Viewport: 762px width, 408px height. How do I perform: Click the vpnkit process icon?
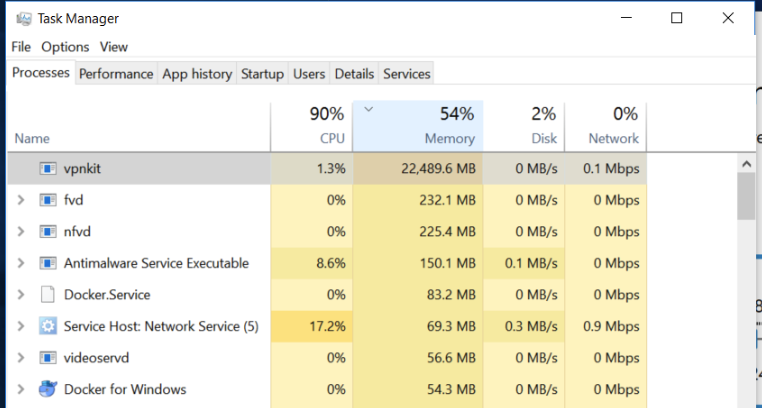[48, 169]
